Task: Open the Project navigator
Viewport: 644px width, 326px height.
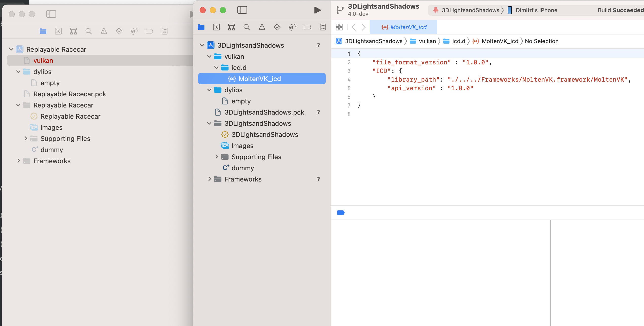Action: pyautogui.click(x=201, y=27)
